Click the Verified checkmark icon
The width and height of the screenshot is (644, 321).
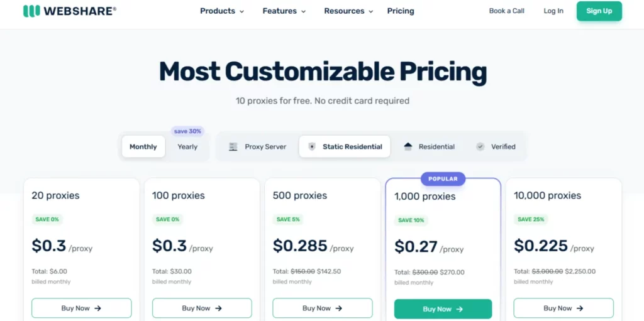[480, 146]
